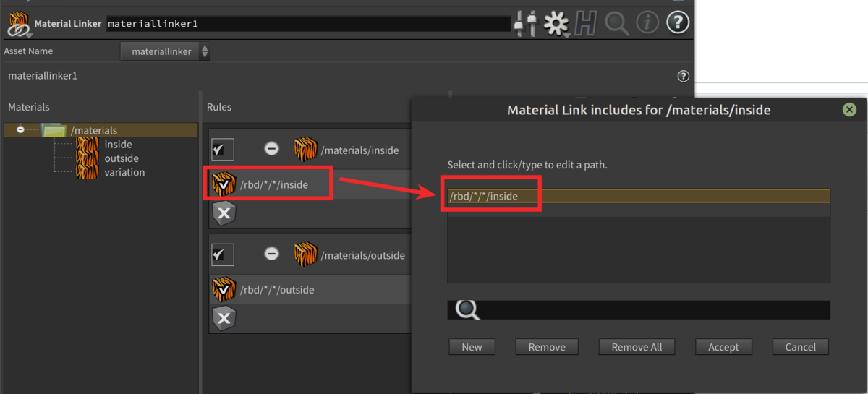Click the /materials/inside rule label
868x394 pixels.
[360, 150]
